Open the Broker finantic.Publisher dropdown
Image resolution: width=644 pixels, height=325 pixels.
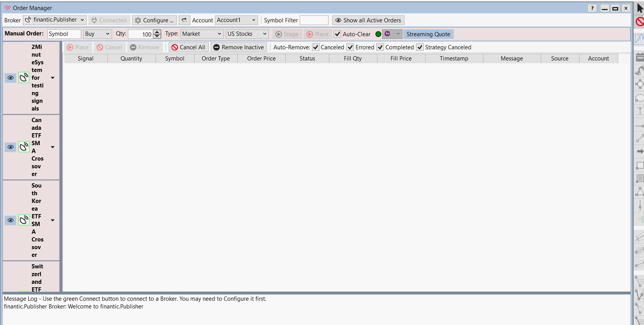point(55,20)
